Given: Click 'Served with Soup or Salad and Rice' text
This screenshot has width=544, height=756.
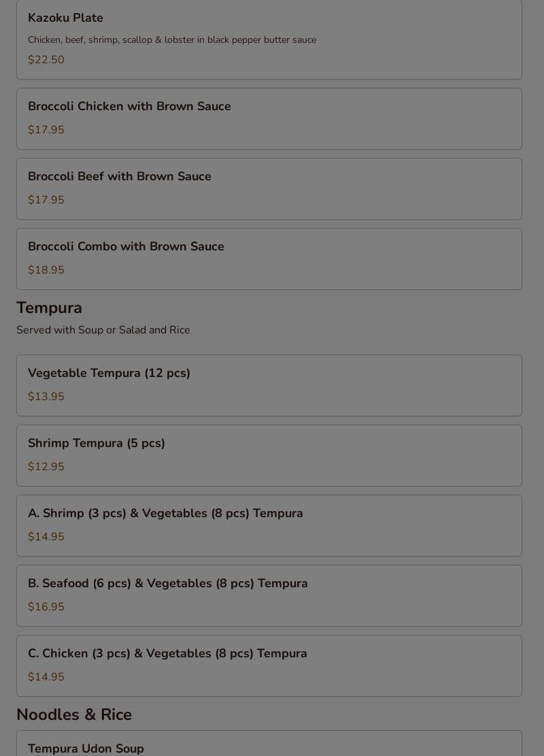Looking at the screenshot, I should pos(103,330).
